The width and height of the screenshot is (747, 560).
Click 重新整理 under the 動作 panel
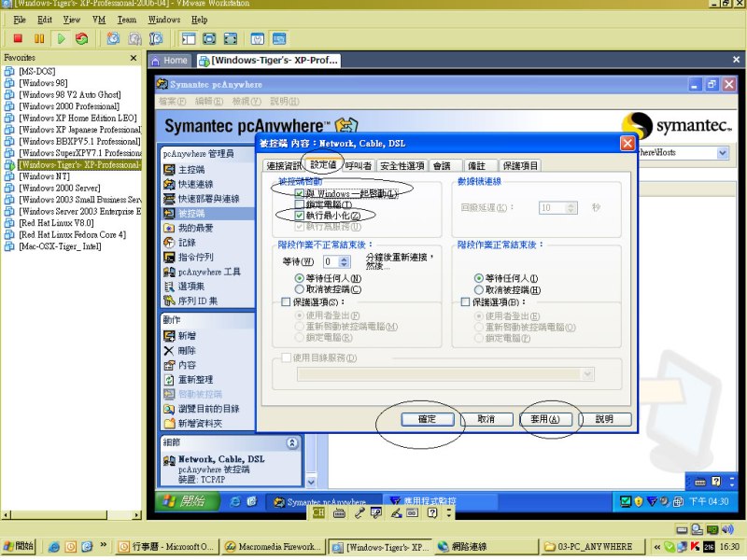pos(195,380)
